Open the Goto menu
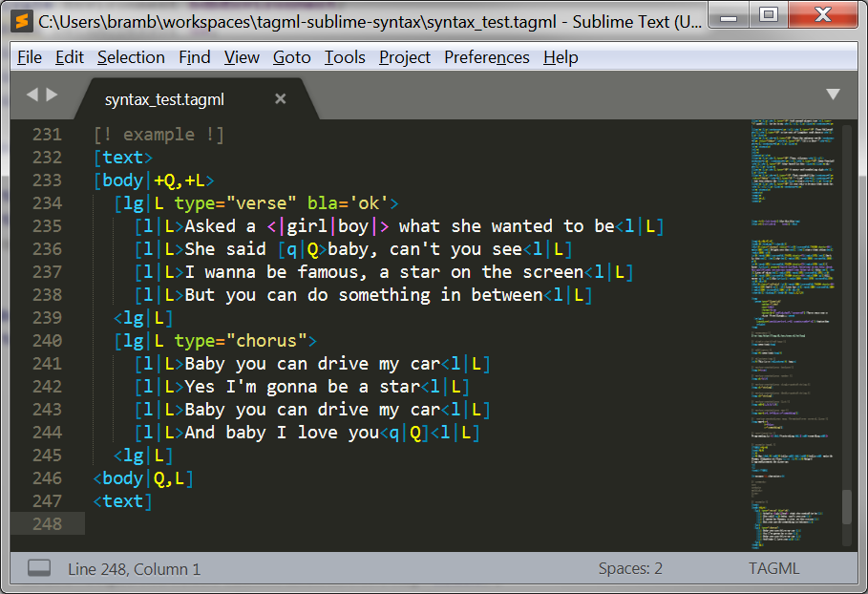This screenshot has width=868, height=594. 292,57
